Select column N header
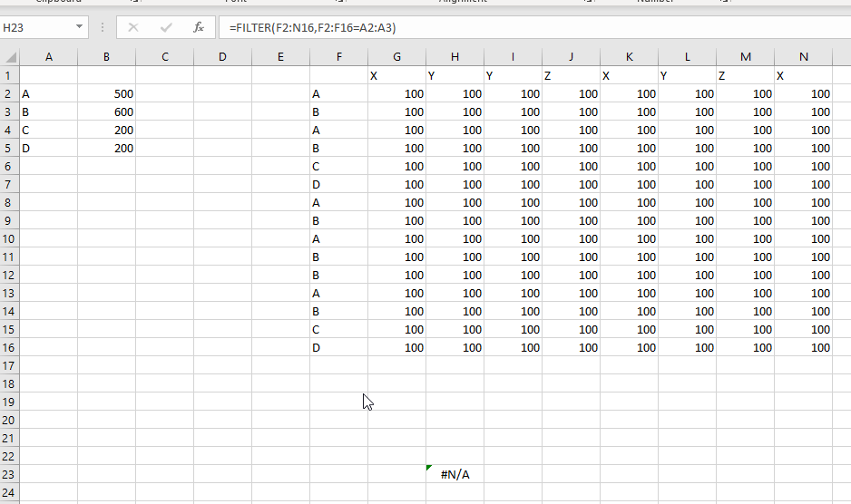The height and width of the screenshot is (504, 851). (804, 57)
